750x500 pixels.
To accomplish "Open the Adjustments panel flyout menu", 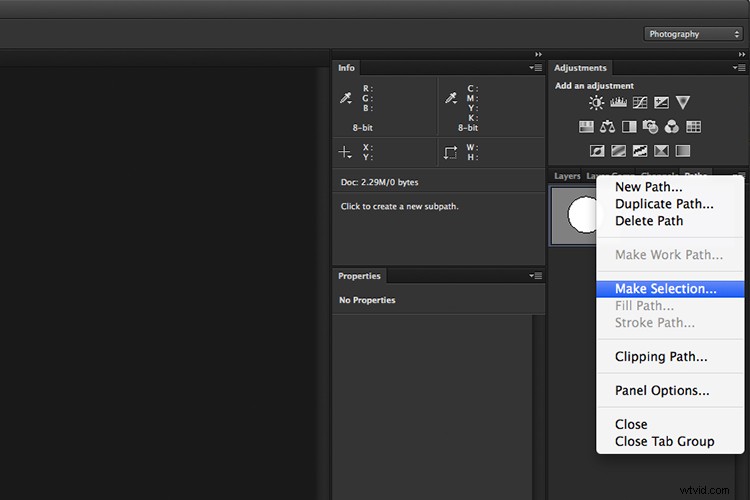I will pyautogui.click(x=739, y=68).
